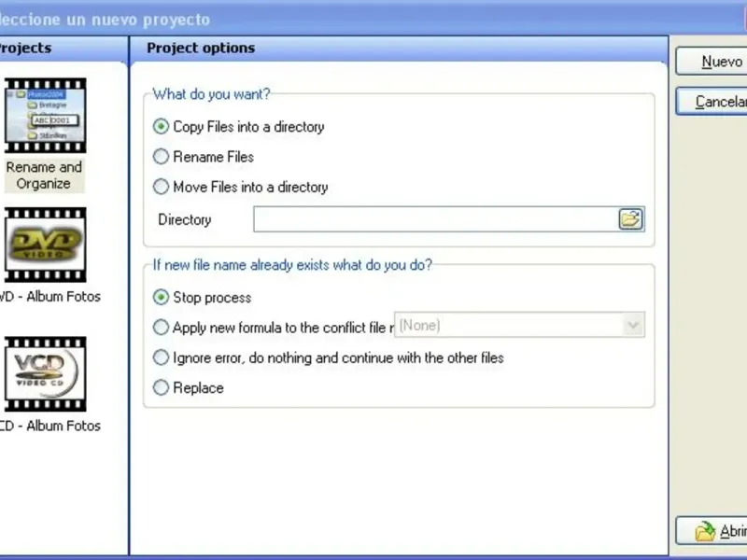The width and height of the screenshot is (747, 560).
Task: Choose the Rename Files radio button
Action: [x=162, y=157]
